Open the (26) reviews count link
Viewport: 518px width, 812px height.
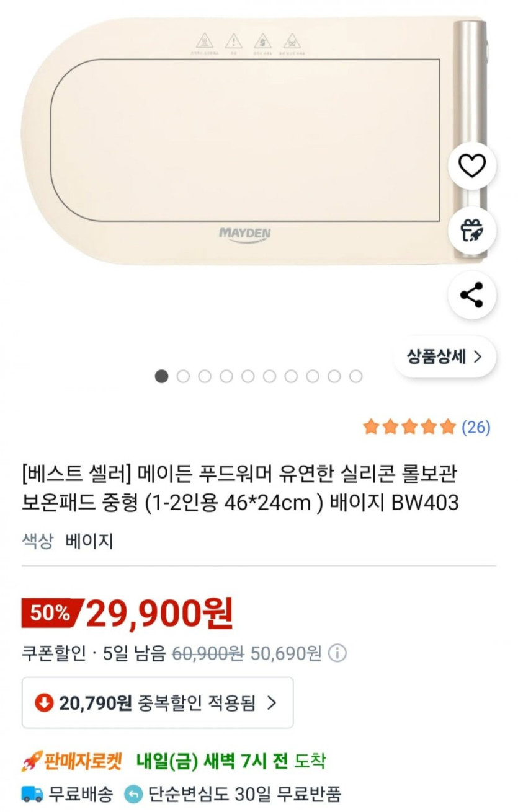coord(476,427)
